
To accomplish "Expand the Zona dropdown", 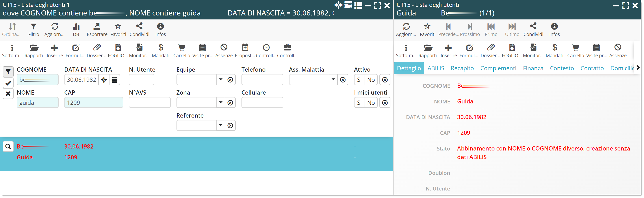I will 221,103.
